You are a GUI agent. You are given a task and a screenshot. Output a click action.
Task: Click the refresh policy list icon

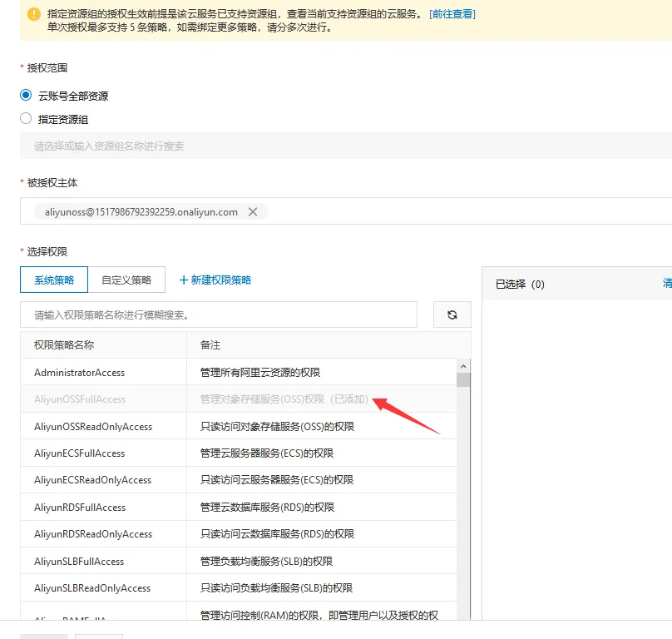[452, 315]
